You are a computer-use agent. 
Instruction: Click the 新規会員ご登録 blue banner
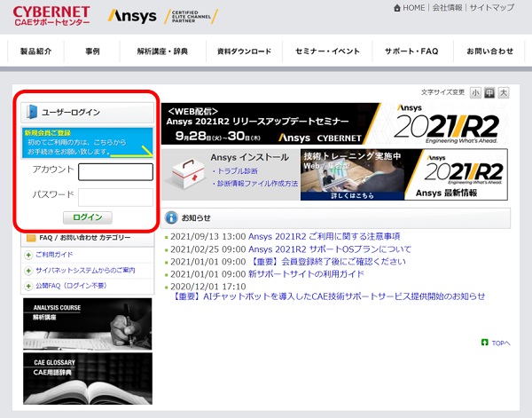pos(88,143)
